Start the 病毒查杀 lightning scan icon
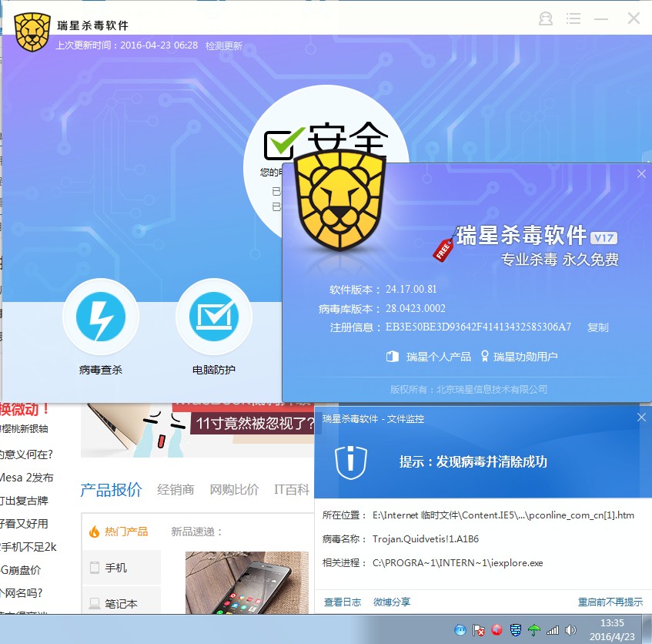The image size is (652, 644). (x=101, y=317)
